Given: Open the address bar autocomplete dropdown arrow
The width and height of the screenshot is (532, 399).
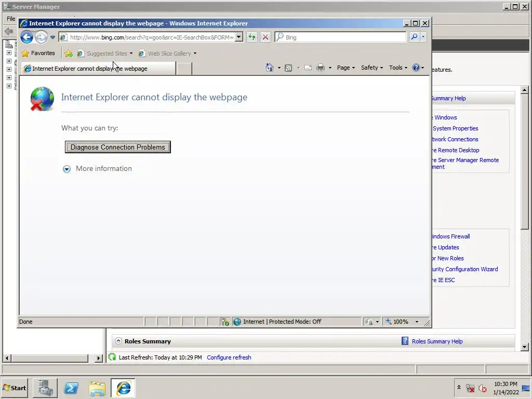Looking at the screenshot, I should click(x=239, y=37).
